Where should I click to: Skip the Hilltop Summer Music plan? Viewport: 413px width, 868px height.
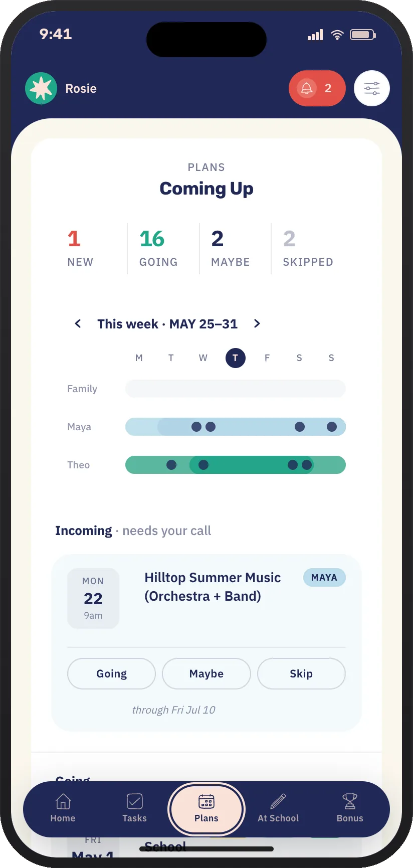[301, 673]
